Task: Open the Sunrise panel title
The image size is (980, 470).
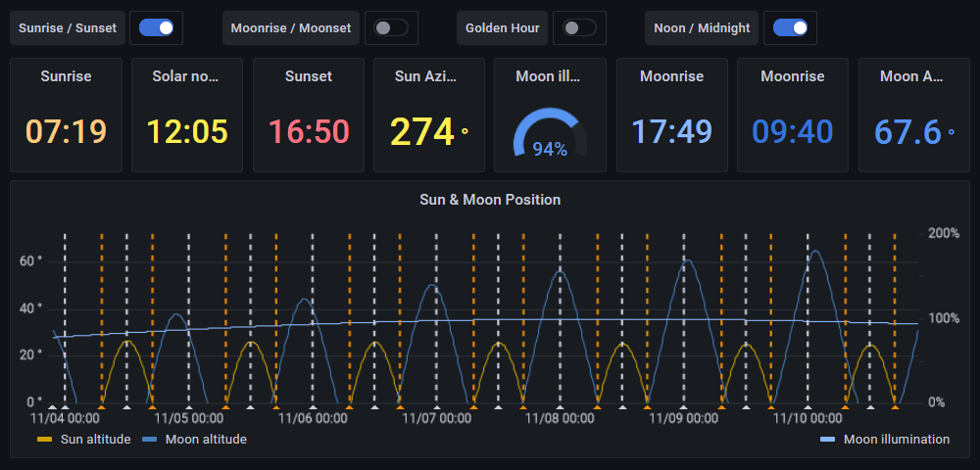Action: [67, 76]
